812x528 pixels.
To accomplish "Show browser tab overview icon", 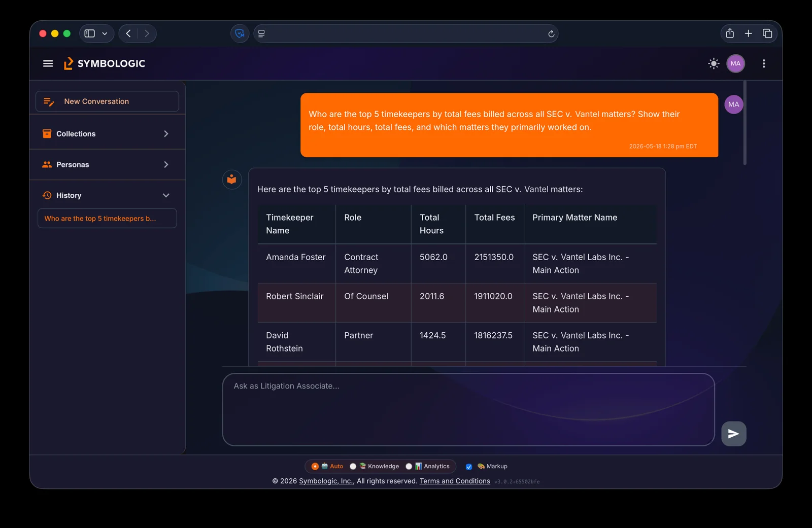I will [x=767, y=33].
